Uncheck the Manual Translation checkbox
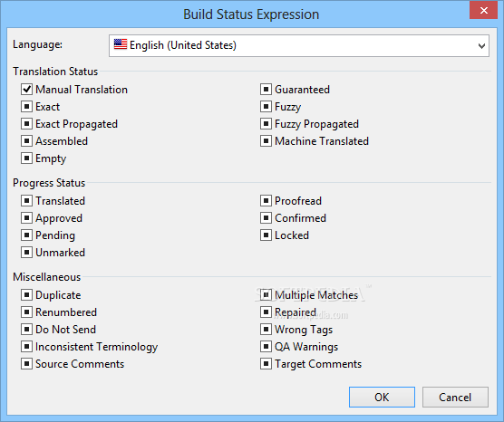Image resolution: width=504 pixels, height=422 pixels. (26, 90)
